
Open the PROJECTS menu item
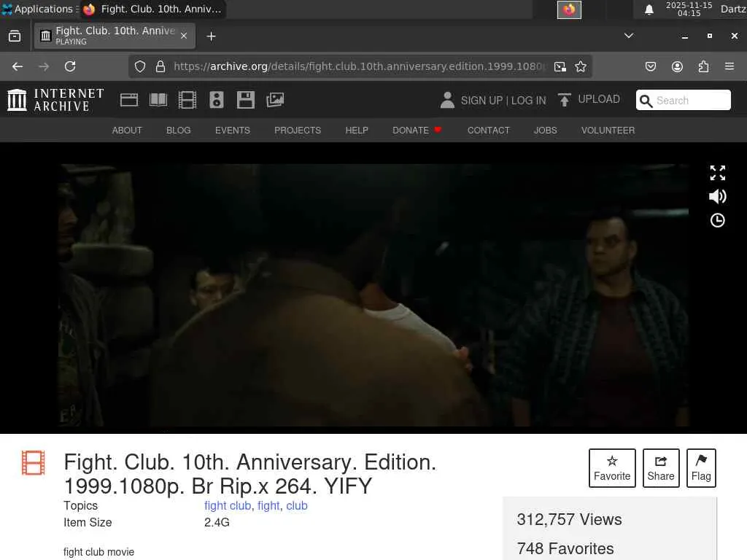coord(298,131)
